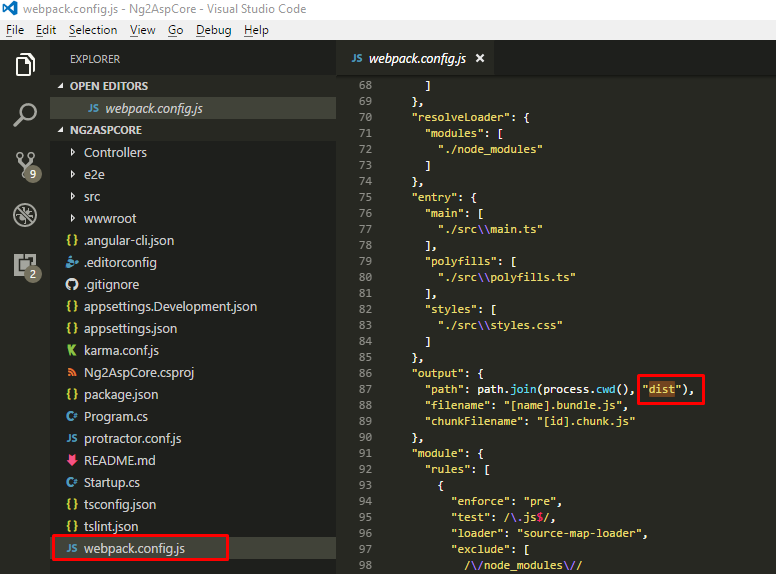Open the Help menu
This screenshot has width=776, height=574.
pos(256,30)
